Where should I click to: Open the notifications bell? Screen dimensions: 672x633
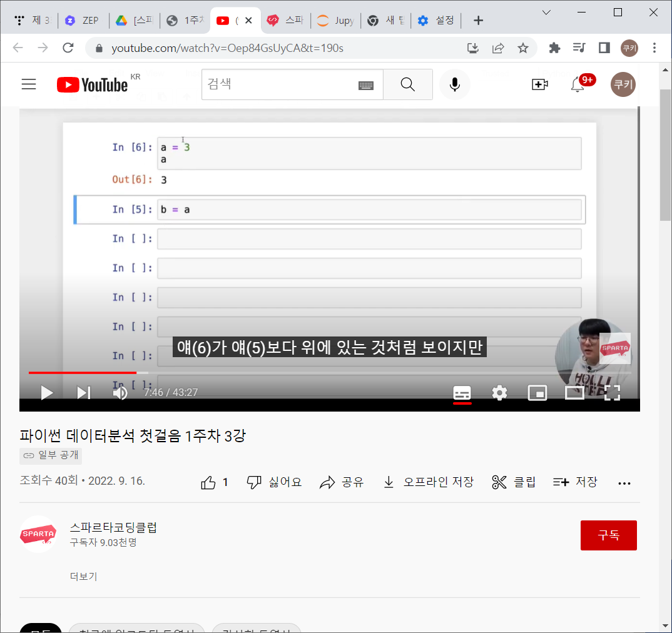[578, 85]
